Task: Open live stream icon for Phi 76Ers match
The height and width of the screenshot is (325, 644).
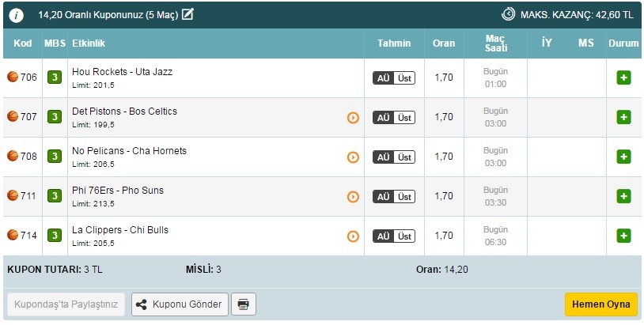Action: (x=353, y=197)
